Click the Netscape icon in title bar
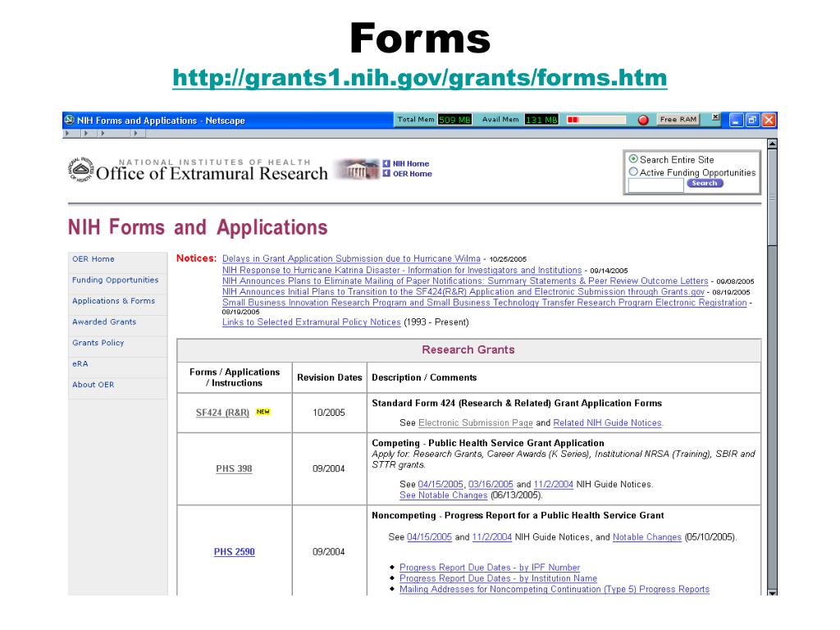This screenshot has width=840, height=630. point(69,120)
